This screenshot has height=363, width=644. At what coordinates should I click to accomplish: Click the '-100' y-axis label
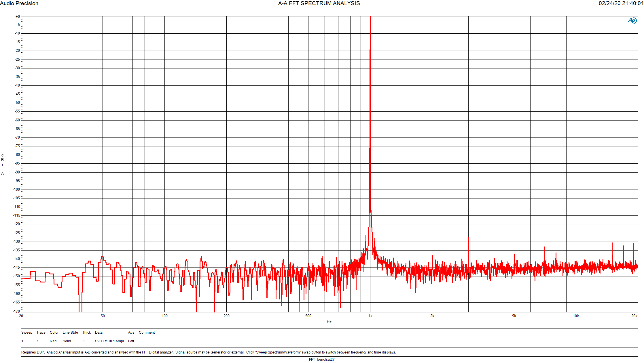[x=16, y=190]
